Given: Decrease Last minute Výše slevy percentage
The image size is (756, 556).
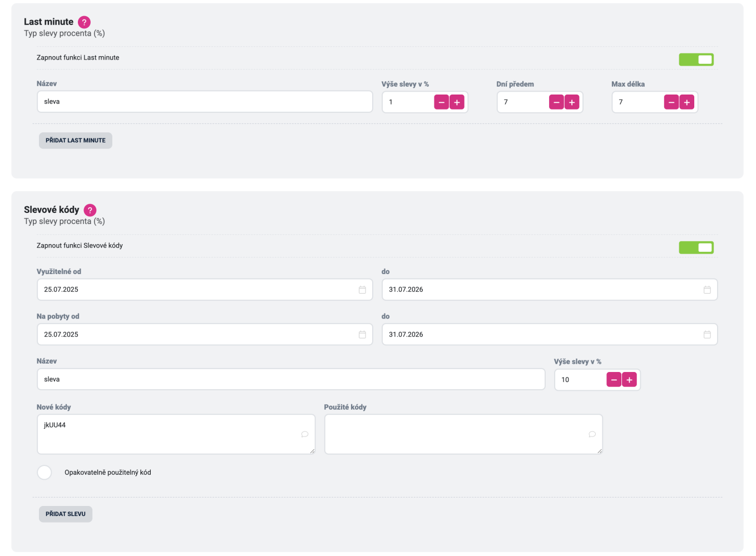Looking at the screenshot, I should coord(441,102).
